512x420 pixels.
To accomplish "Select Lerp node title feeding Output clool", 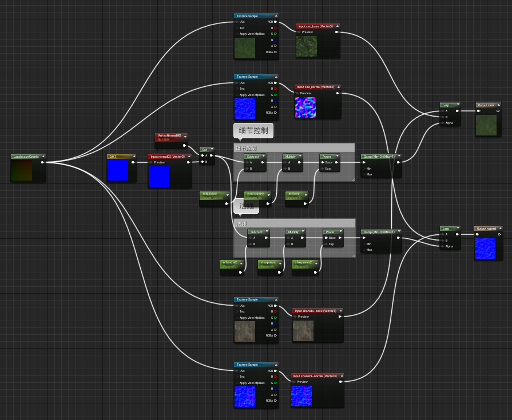I will coord(446,105).
